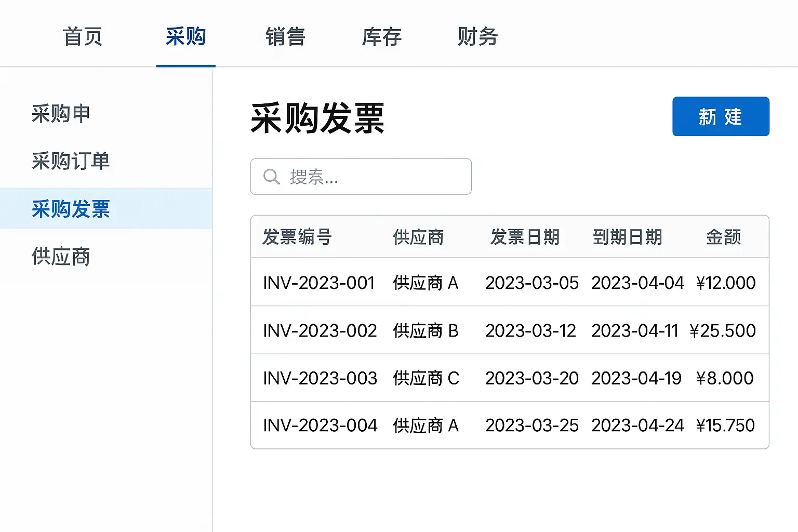
Task: Select 采购订单 in the sidebar
Action: click(x=71, y=161)
